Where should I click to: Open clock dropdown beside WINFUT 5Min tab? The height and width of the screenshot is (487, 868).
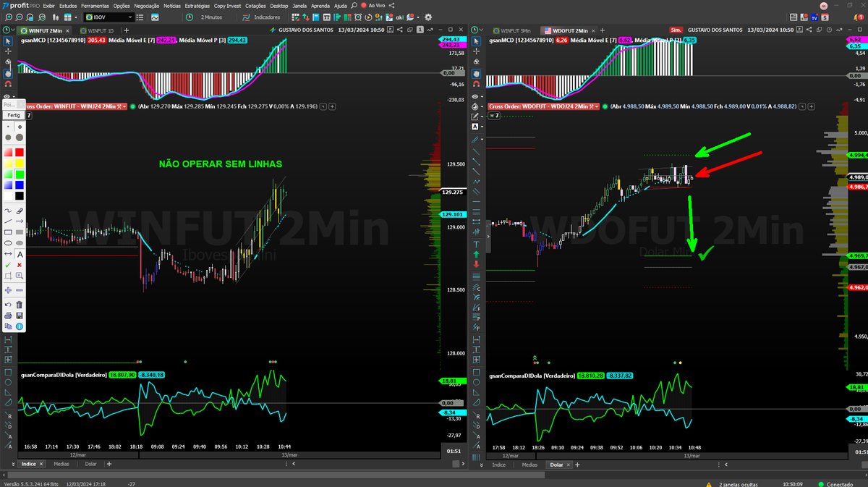[x=482, y=30]
